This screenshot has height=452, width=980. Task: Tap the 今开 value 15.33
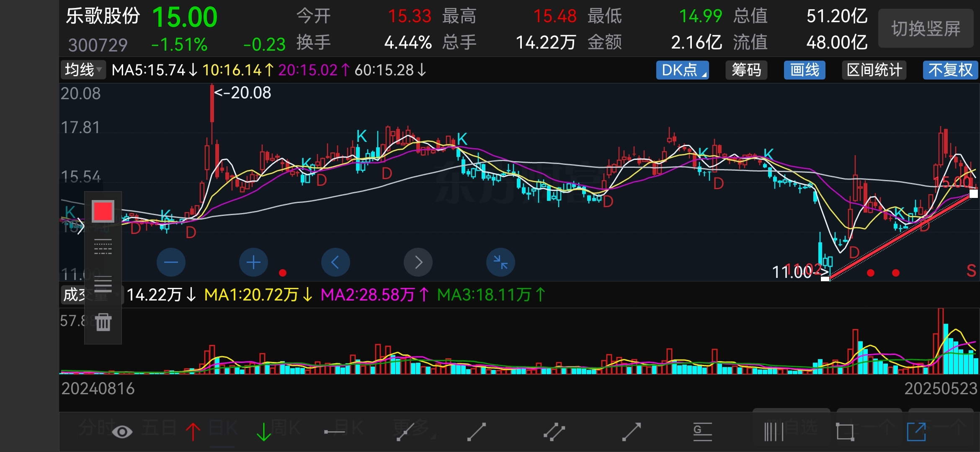pos(410,16)
